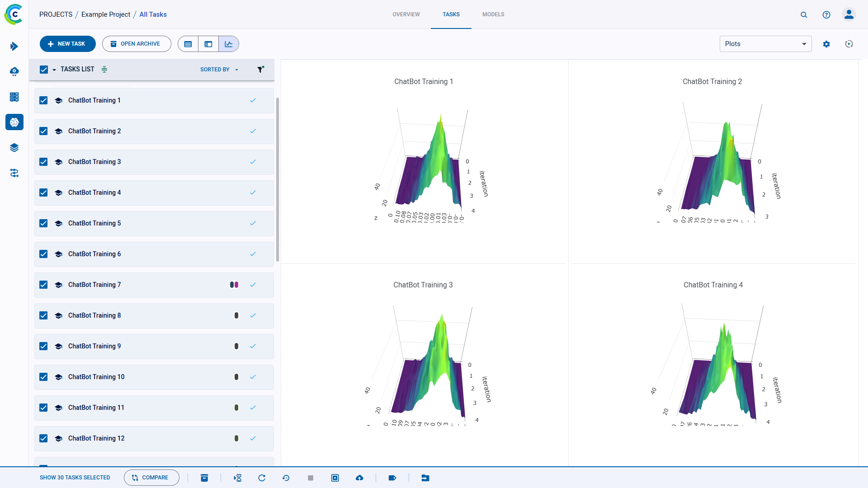Open the tasks filter funnel icon
Screen dimensions: 868x488
coord(260,69)
